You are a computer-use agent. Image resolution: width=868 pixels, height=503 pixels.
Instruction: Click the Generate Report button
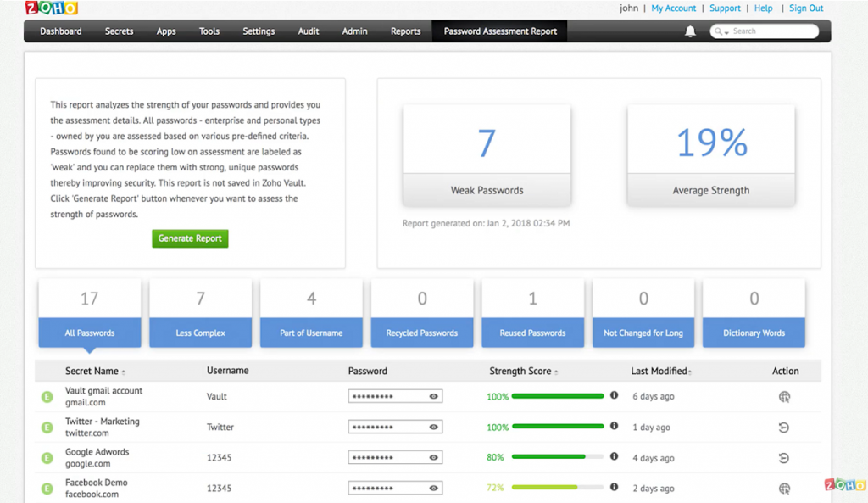190,238
